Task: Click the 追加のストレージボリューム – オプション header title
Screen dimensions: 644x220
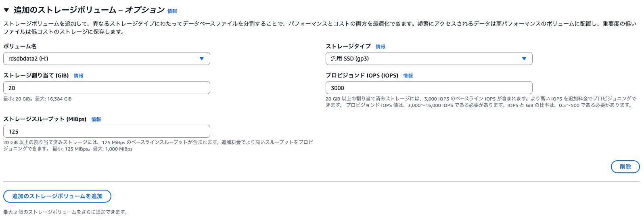Action: coord(89,10)
